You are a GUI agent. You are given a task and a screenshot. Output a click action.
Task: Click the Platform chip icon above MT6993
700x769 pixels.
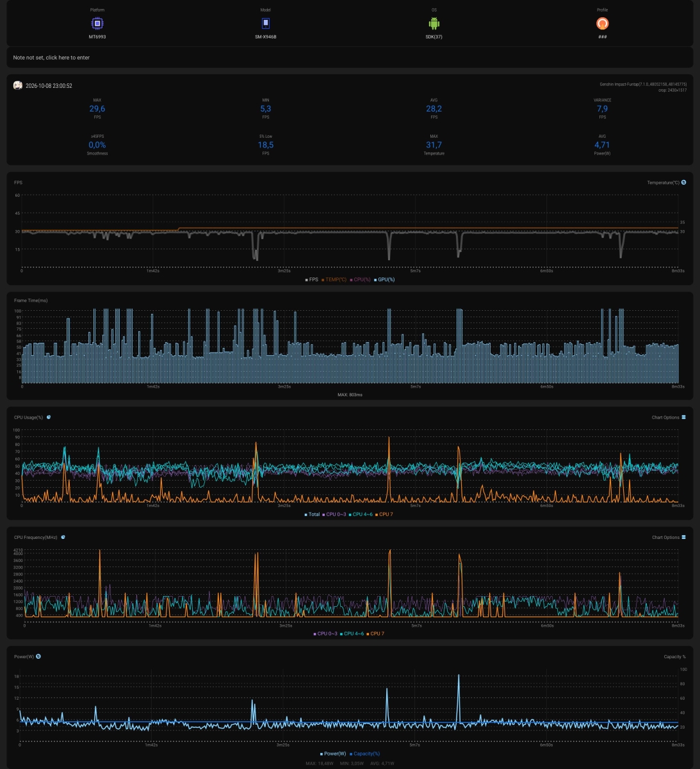click(x=97, y=24)
